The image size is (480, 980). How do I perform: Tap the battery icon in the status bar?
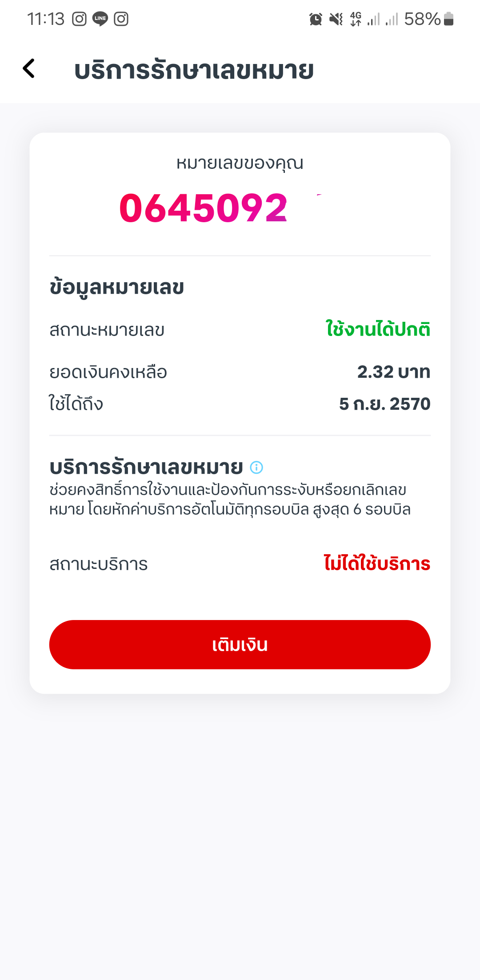[x=449, y=19]
